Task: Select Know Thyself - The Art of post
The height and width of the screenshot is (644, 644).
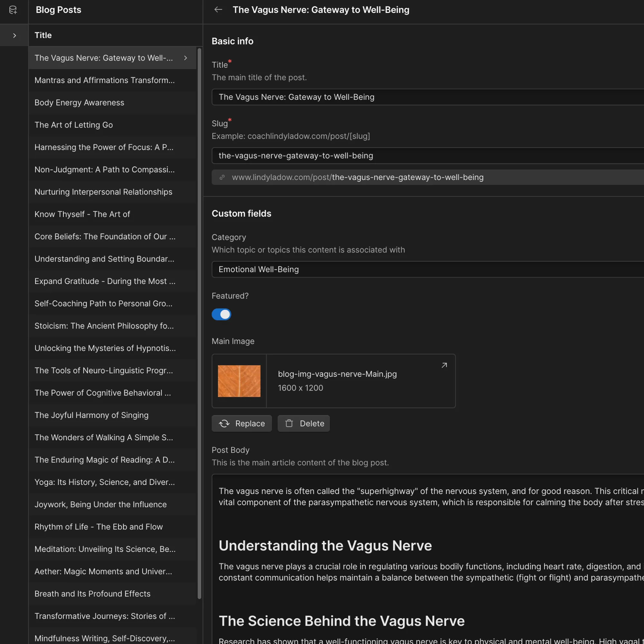Action: pos(112,214)
